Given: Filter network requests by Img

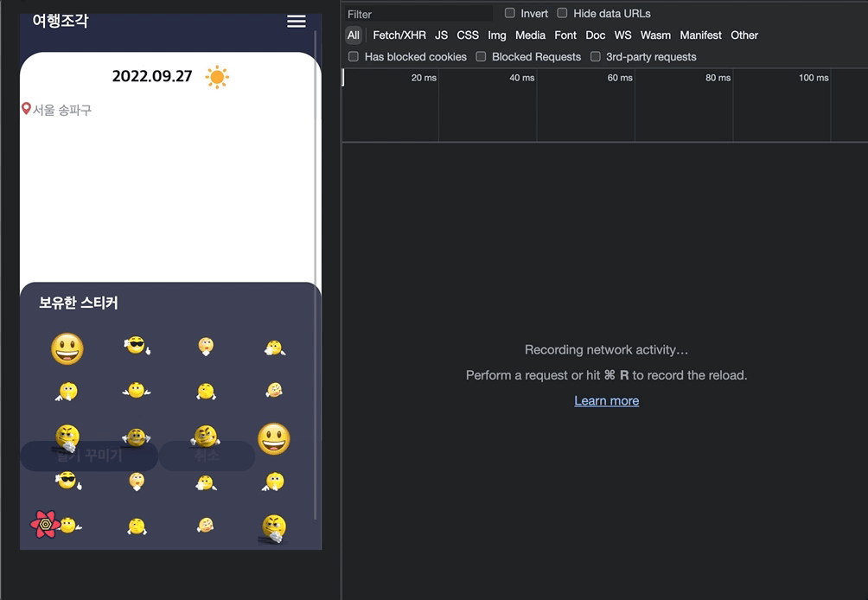Looking at the screenshot, I should (x=496, y=35).
